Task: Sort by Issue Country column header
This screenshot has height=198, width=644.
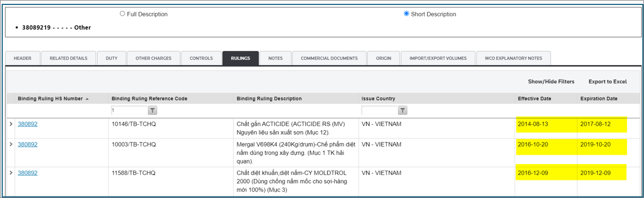Action: click(379, 99)
